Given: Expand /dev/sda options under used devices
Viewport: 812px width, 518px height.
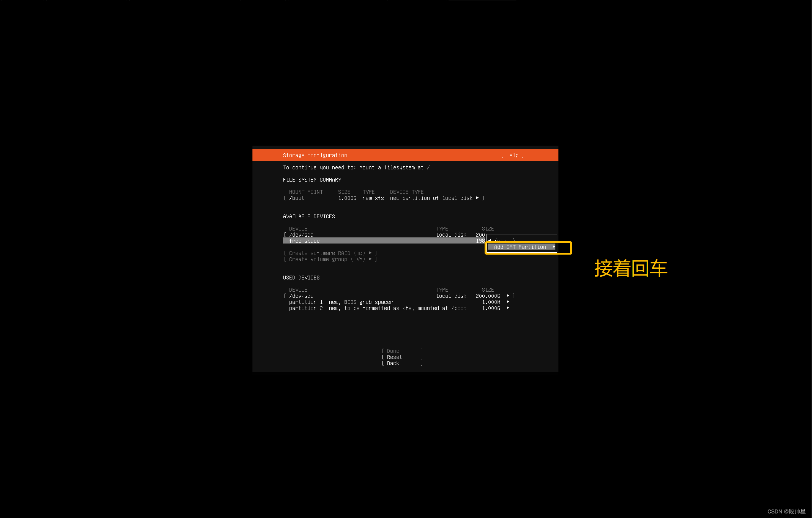Looking at the screenshot, I should coord(508,296).
